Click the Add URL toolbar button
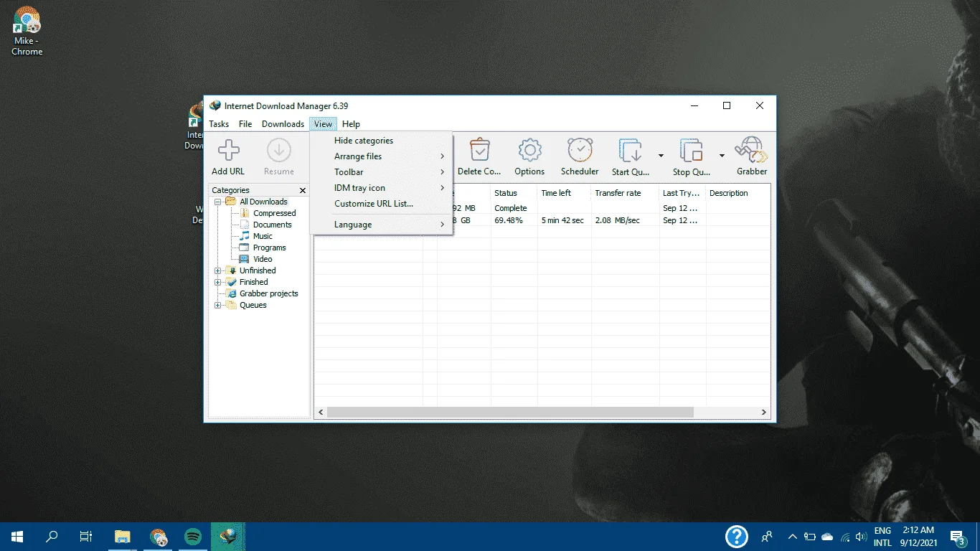 coord(228,157)
